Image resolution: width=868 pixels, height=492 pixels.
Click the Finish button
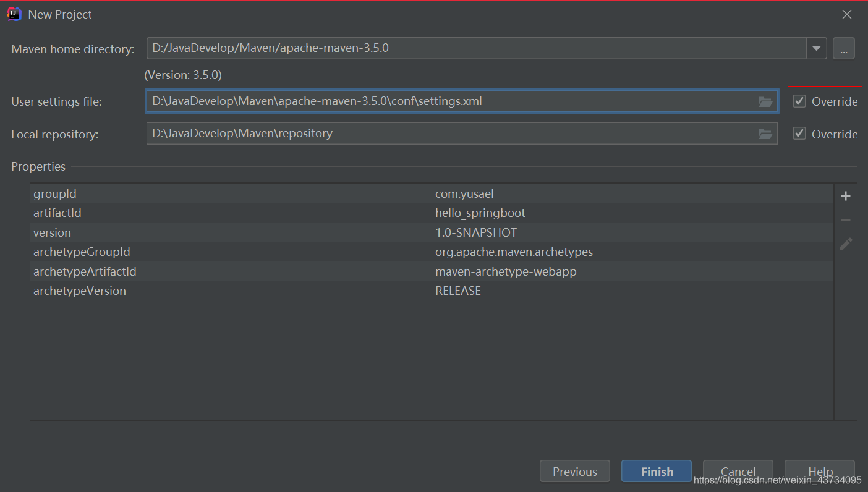point(657,472)
